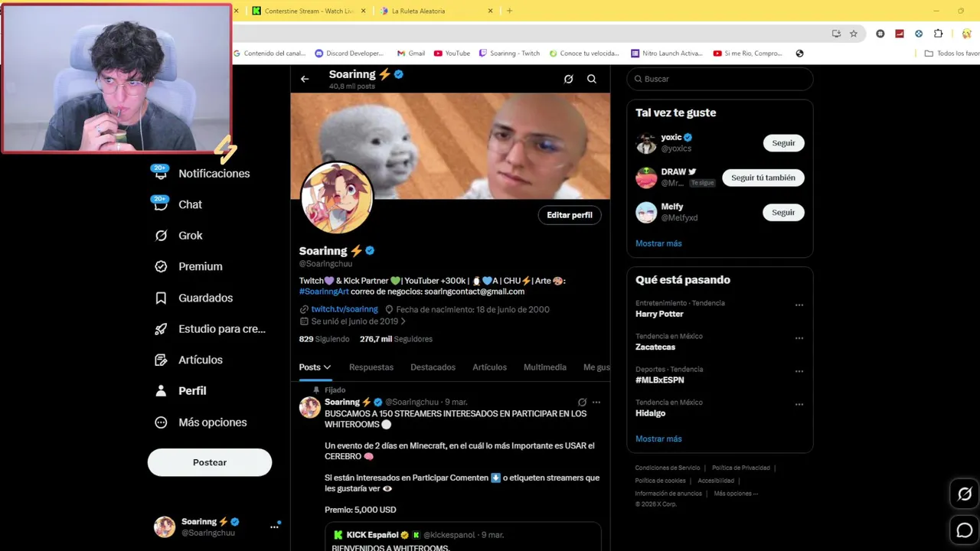The image size is (980, 551).
Task: Open Guardados bookmarks in sidebar
Action: (x=194, y=298)
